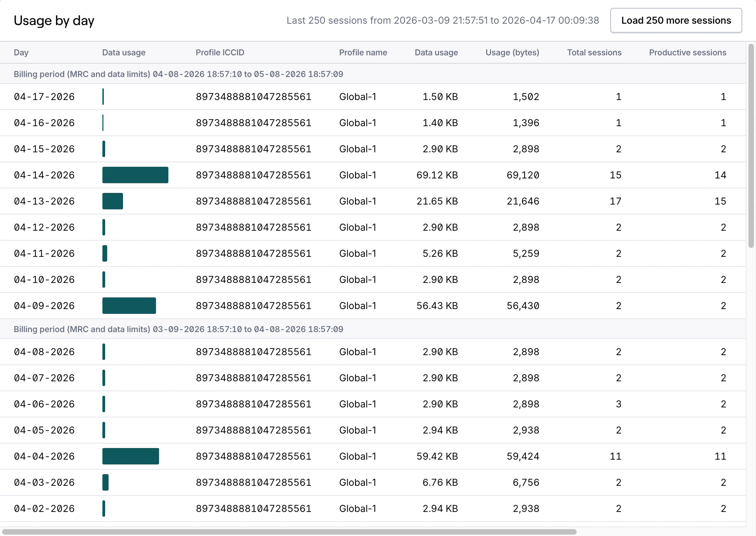Image resolution: width=756 pixels, height=536 pixels.
Task: Select the 04-07-2026 day cell
Action: (x=44, y=378)
